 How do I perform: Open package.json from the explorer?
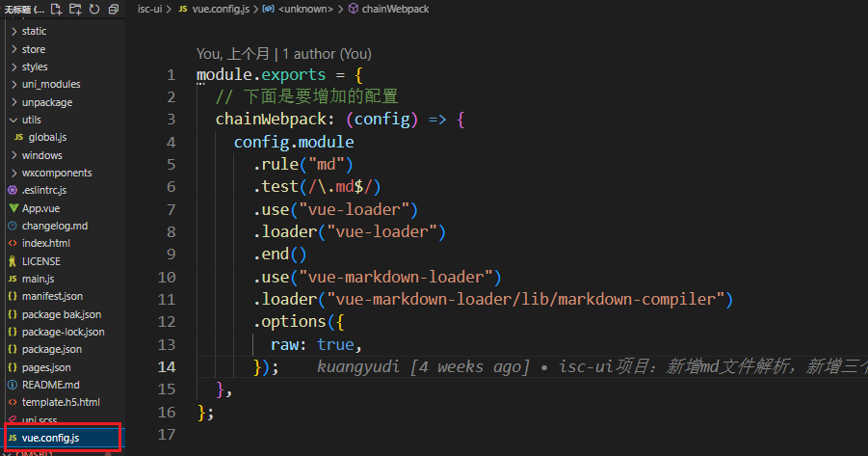(x=51, y=350)
